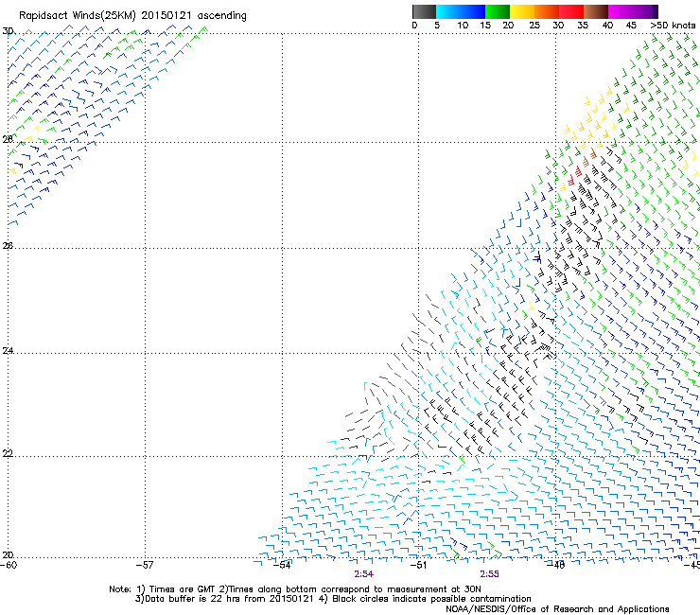Click the -60 longitude axis label
The width and height of the screenshot is (700, 615).
click(x=9, y=565)
